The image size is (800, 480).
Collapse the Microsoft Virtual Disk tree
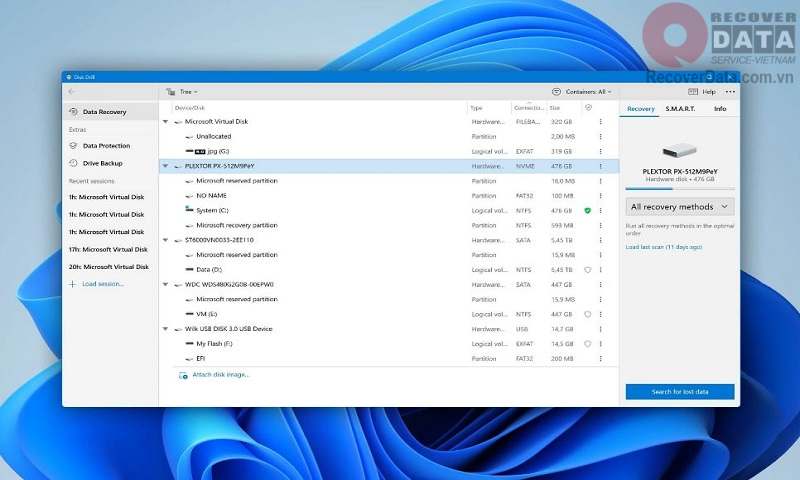165,122
